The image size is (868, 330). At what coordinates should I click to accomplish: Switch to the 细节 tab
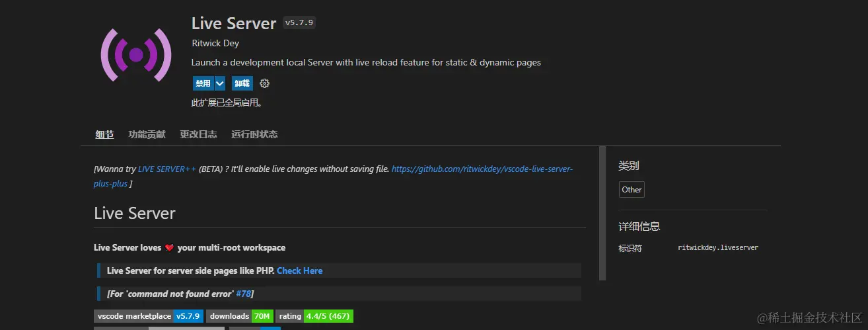(104, 134)
